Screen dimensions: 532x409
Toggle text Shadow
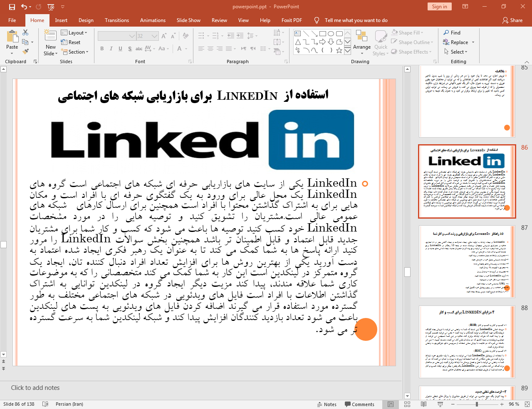[130, 49]
